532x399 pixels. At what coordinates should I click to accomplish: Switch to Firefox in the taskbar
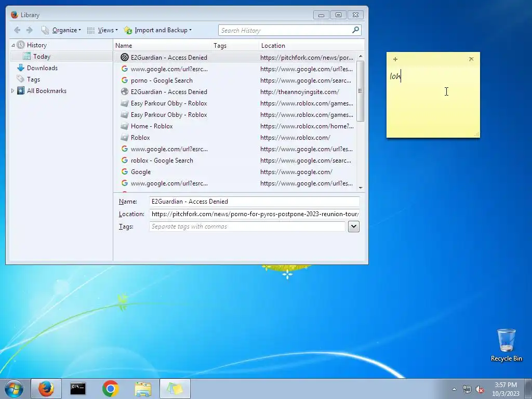pyautogui.click(x=46, y=389)
